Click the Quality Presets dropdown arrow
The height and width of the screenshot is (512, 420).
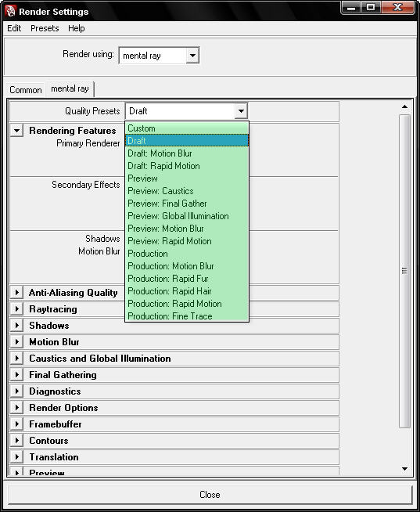241,111
